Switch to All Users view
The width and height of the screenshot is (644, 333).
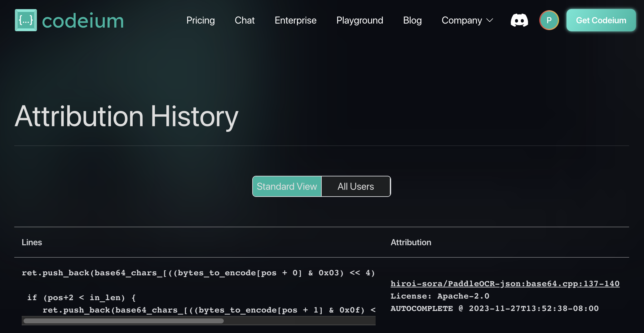click(356, 186)
